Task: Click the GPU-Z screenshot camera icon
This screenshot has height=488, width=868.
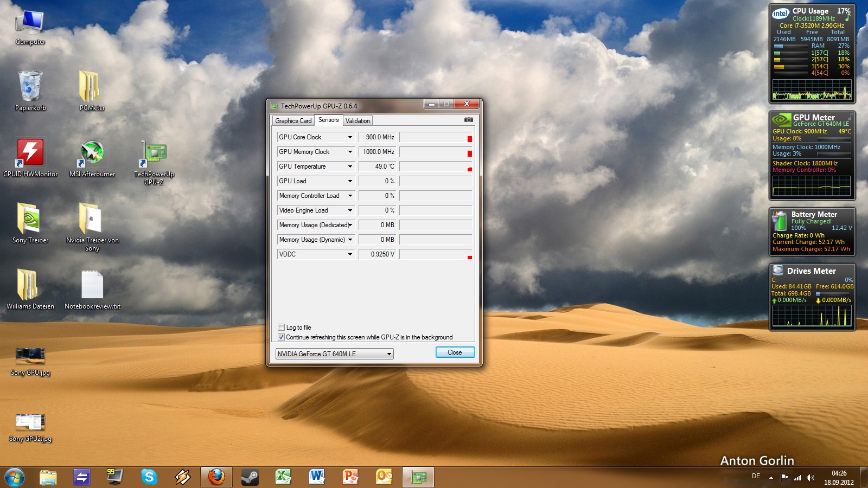Action: tap(468, 120)
